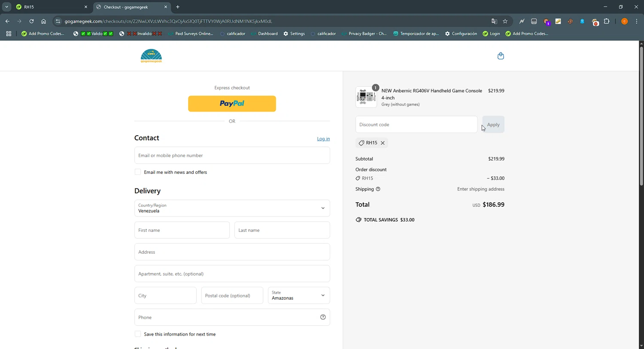Viewport: 644px width, 349px height.
Task: Open the Configuración bookmark
Action: pos(461,33)
